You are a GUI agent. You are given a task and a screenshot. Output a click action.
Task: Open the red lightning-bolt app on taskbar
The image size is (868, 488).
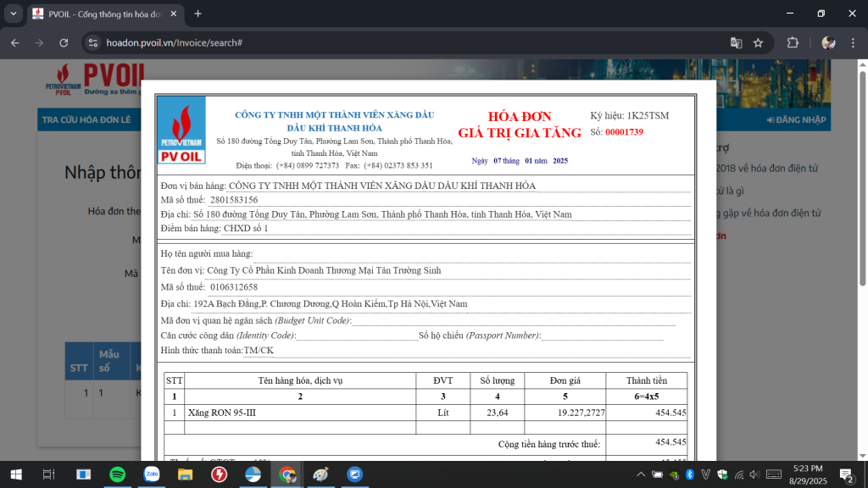[x=220, y=474]
